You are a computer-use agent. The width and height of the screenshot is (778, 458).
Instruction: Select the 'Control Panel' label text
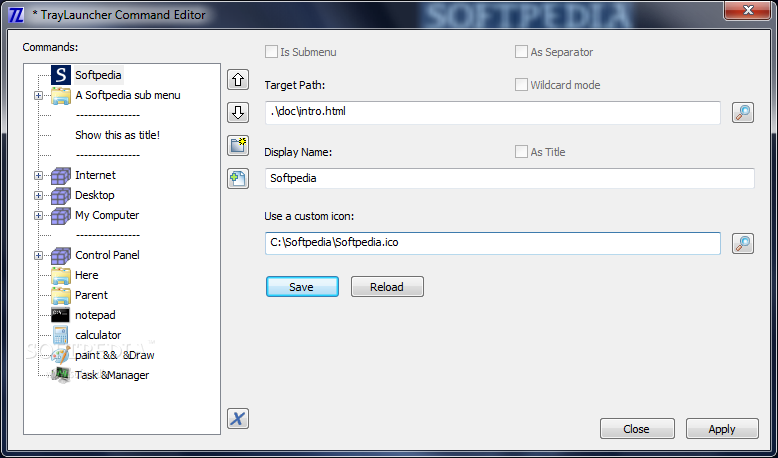(x=107, y=255)
